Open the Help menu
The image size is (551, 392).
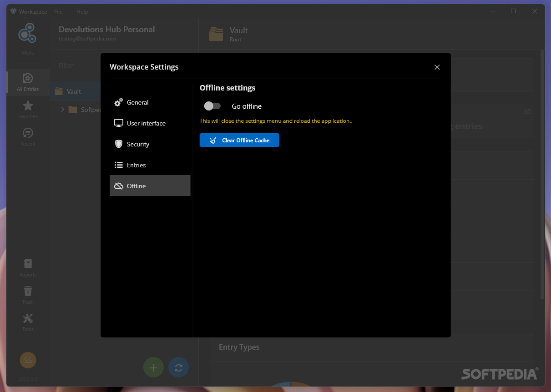(x=82, y=11)
